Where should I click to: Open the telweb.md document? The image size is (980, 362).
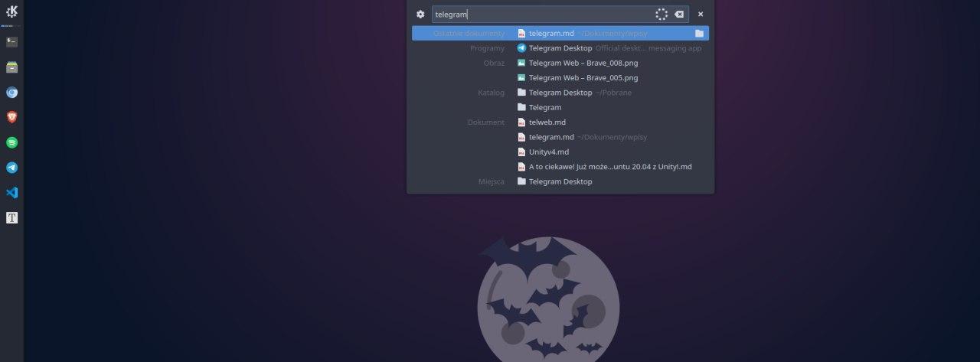[x=547, y=122]
